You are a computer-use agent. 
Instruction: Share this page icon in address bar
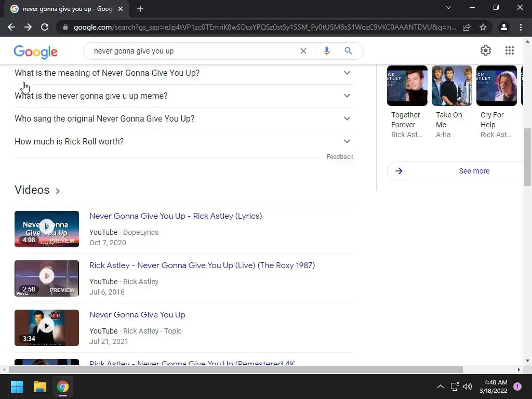click(467, 27)
